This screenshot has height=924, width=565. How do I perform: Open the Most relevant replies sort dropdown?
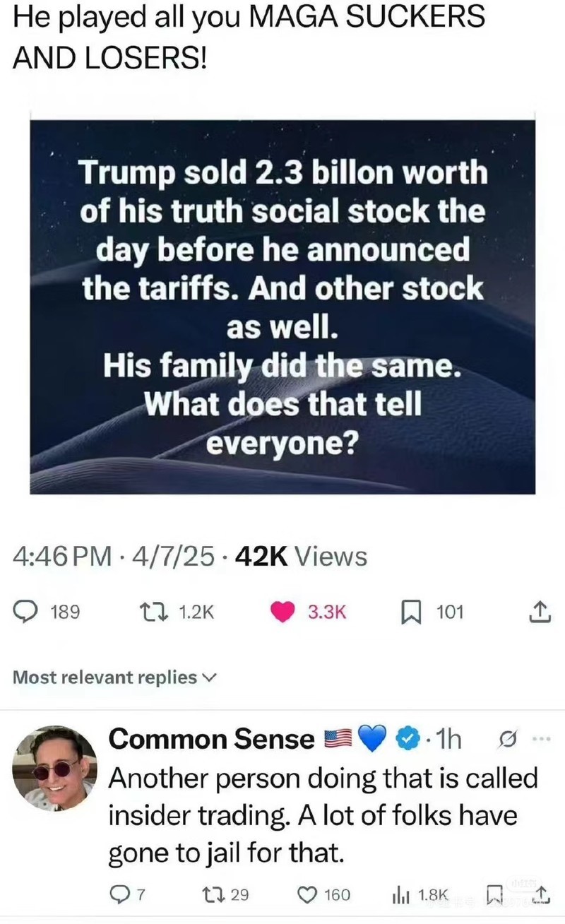point(113,677)
